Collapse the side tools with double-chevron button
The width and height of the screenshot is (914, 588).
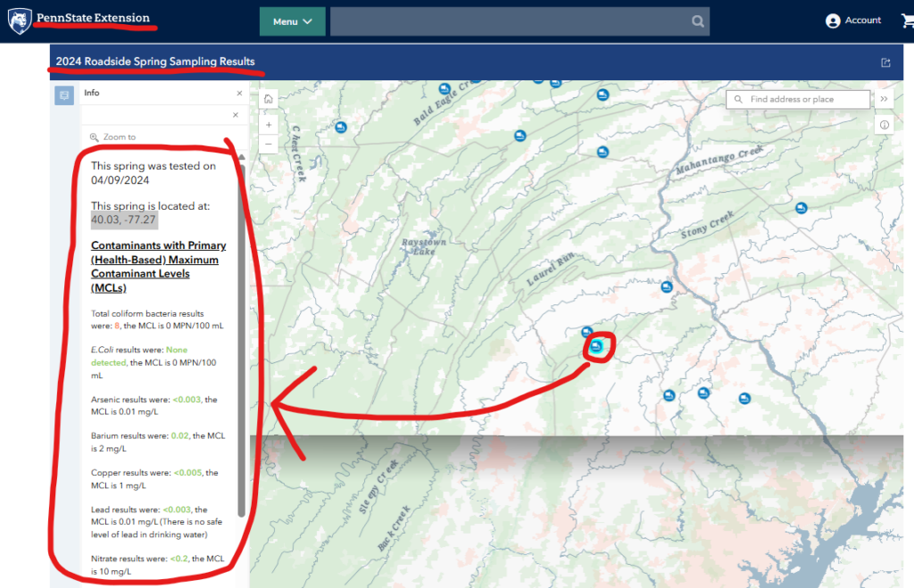[x=884, y=99]
